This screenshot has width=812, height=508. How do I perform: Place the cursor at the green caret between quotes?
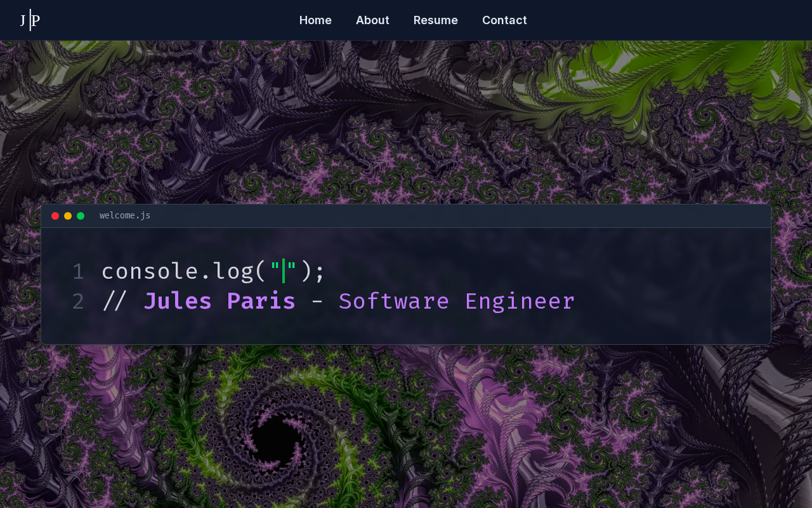click(x=284, y=272)
